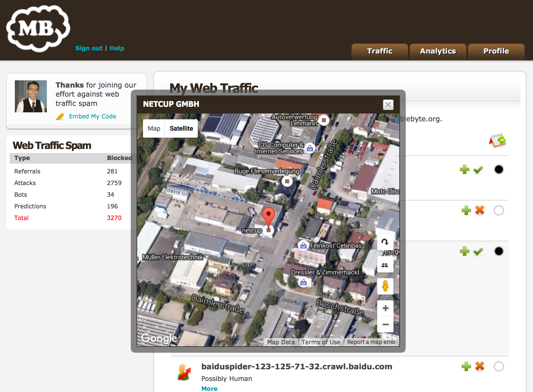Click orange X icon in baiduspider row
533x392 pixels.
[480, 366]
